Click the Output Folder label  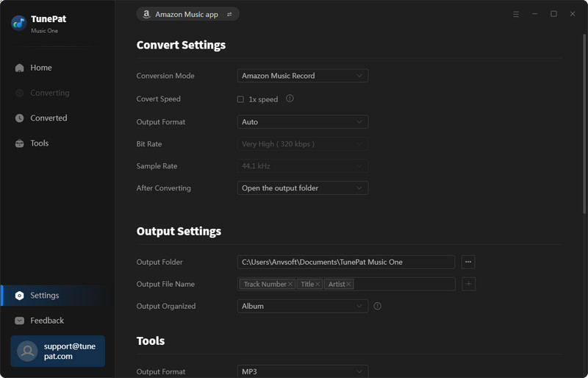coord(159,262)
